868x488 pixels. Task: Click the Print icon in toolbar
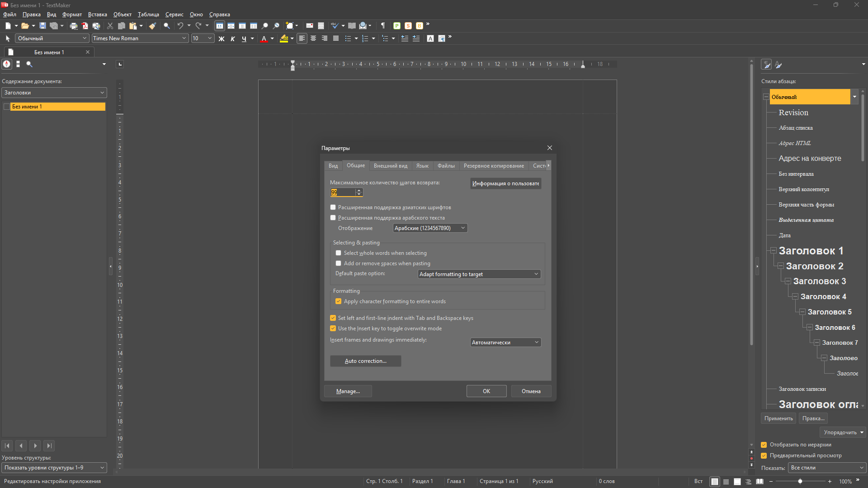click(x=74, y=26)
